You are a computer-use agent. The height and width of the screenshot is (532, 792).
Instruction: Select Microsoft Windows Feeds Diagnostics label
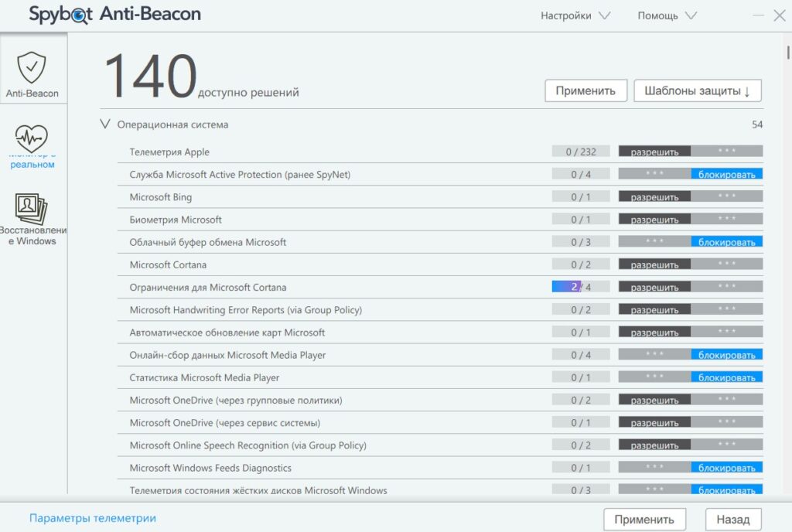point(210,468)
